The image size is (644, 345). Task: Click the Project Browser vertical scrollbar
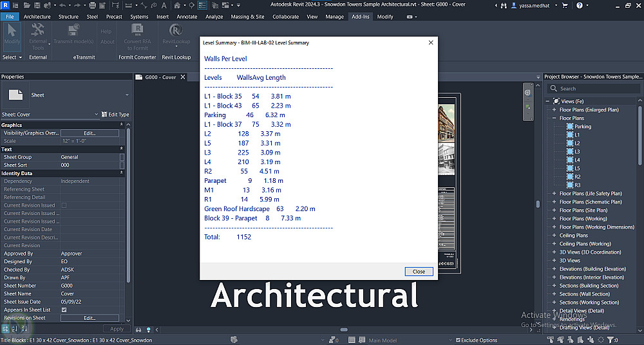coord(640,136)
